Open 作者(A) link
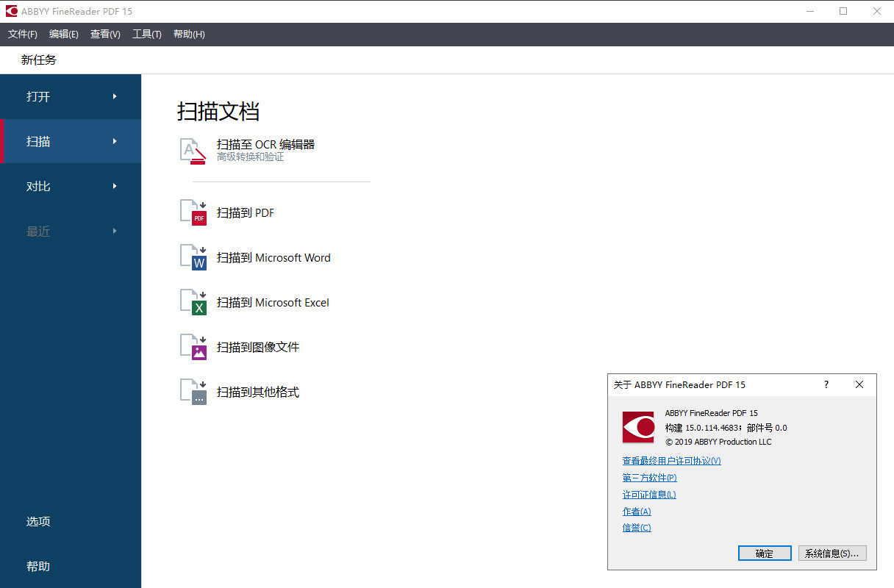894x588 pixels. pos(637,512)
